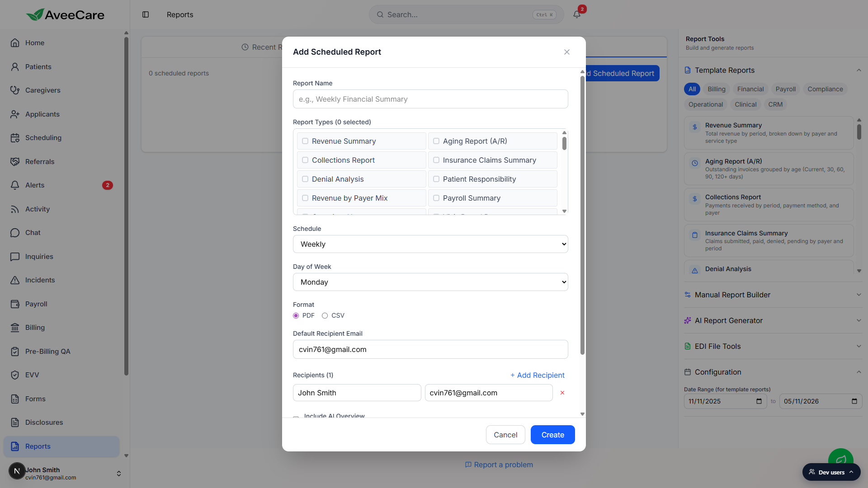Check Revenue by Payer Mix type

tap(305, 198)
